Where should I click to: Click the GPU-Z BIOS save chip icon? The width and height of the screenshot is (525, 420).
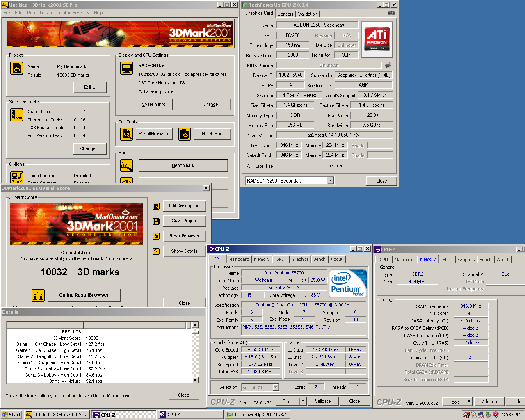coord(388,65)
